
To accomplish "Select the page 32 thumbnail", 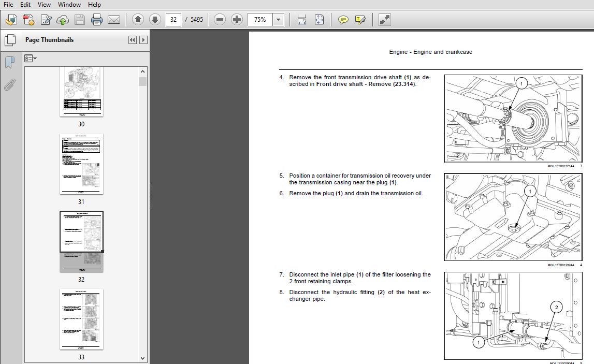I will 81,241.
